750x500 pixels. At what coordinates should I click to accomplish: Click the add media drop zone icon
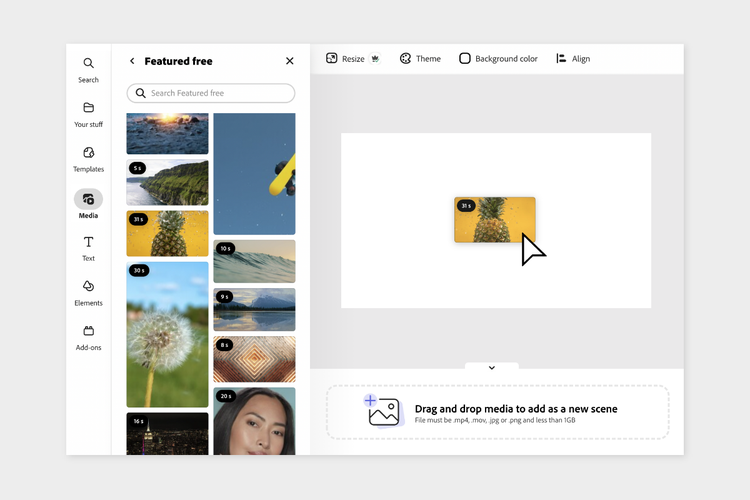click(x=382, y=411)
